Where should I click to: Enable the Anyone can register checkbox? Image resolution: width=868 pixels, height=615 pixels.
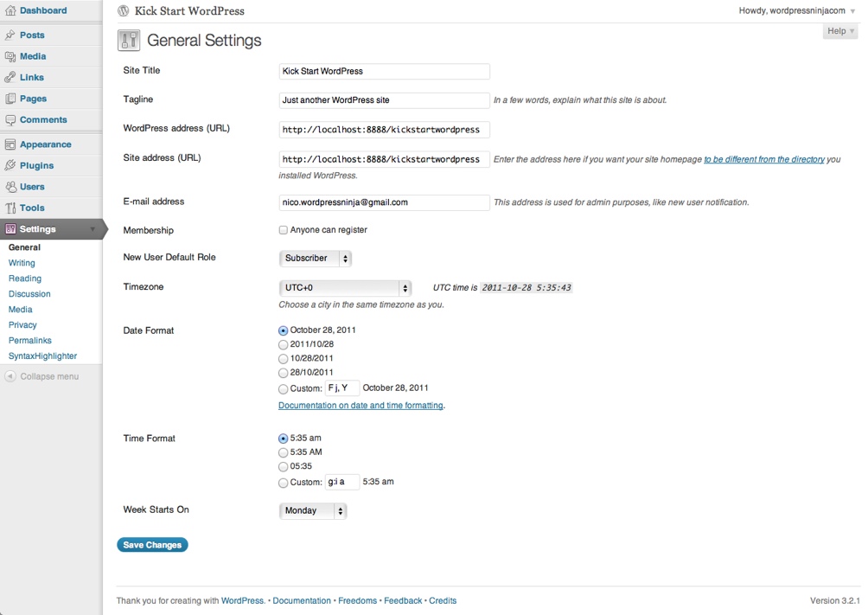click(284, 230)
